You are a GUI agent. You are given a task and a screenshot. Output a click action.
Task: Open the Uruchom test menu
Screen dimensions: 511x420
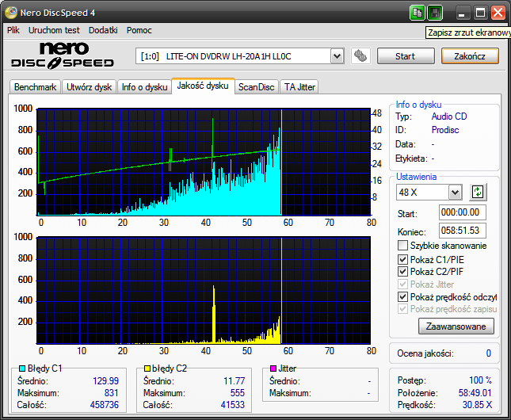(54, 30)
